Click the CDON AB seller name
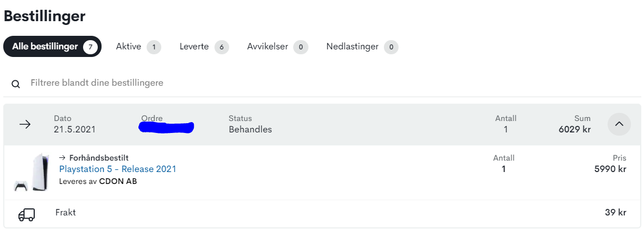Viewport: 644px width, 229px height. pos(118,181)
